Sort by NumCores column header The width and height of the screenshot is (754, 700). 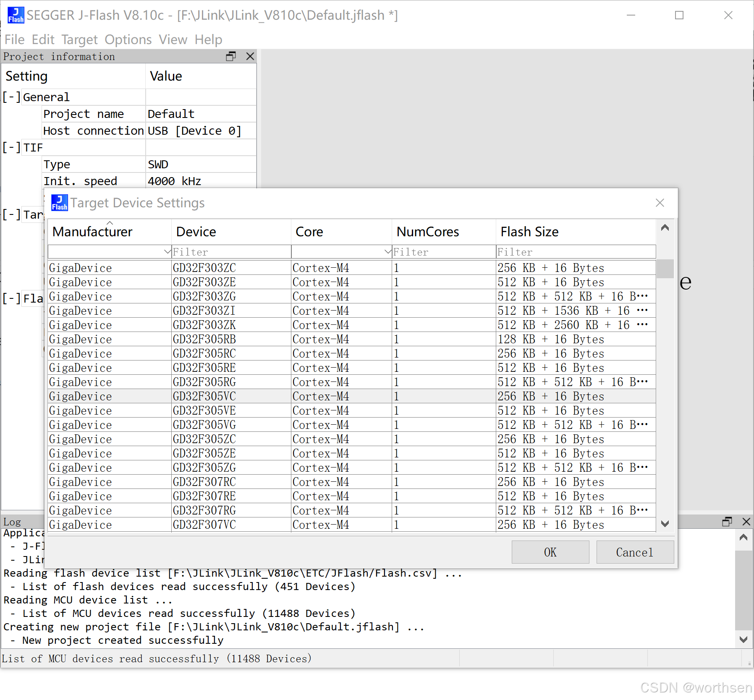click(x=444, y=232)
